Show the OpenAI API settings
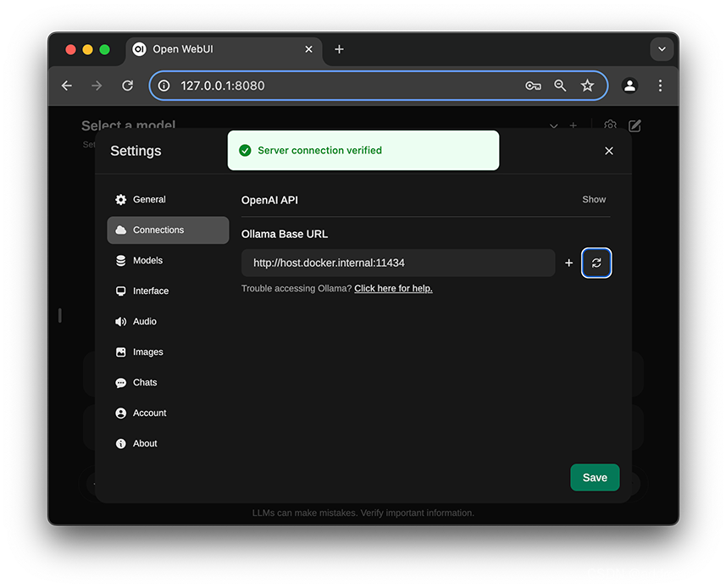Screen dimensions: 726x588 [x=594, y=200]
